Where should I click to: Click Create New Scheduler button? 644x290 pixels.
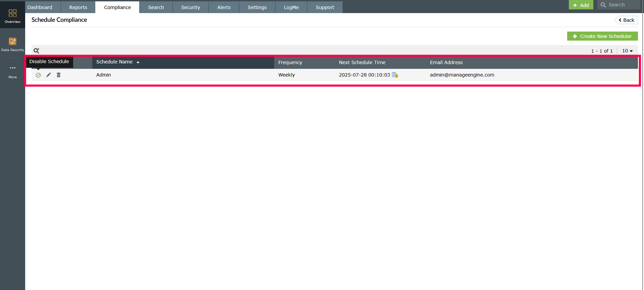coord(602,36)
